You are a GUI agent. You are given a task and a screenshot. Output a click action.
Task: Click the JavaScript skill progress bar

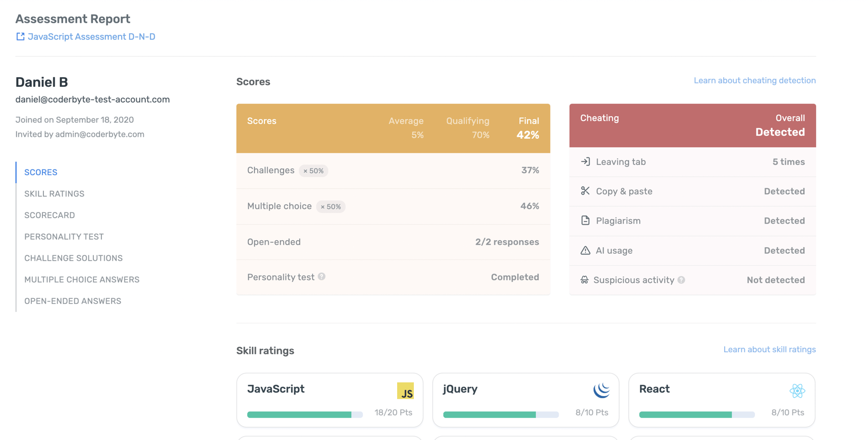pyautogui.click(x=305, y=414)
